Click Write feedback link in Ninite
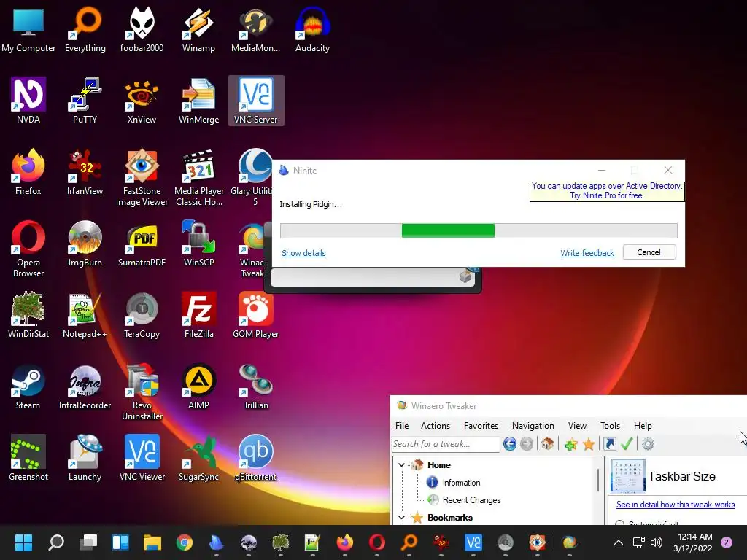Image resolution: width=747 pixels, height=560 pixels. pos(587,253)
